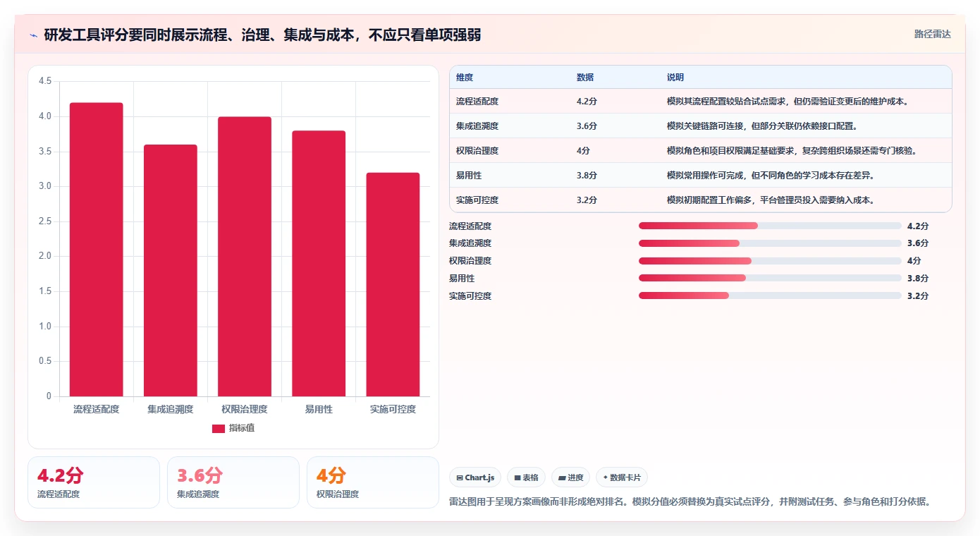The width and height of the screenshot is (980, 536).
Task: Click the 3.2分 label beside 实施可控度 progress bar
Action: [x=918, y=296]
